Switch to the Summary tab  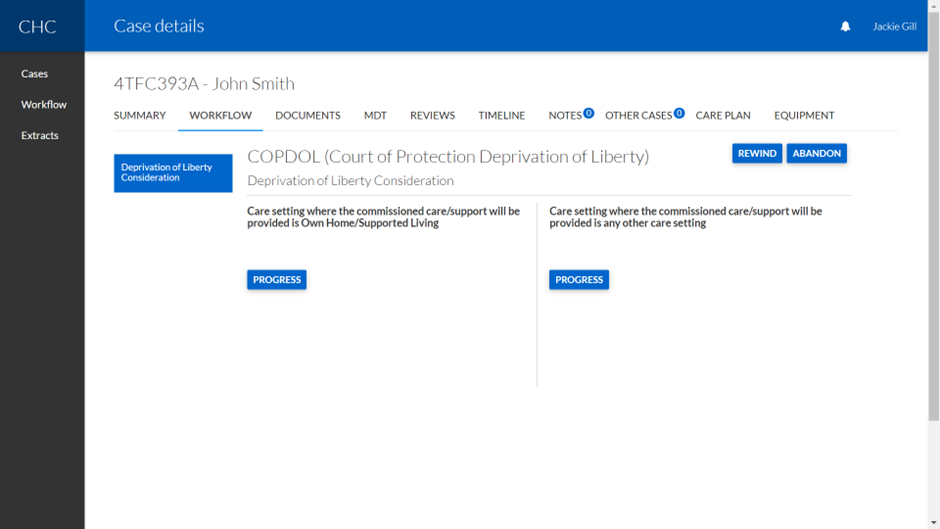click(140, 116)
